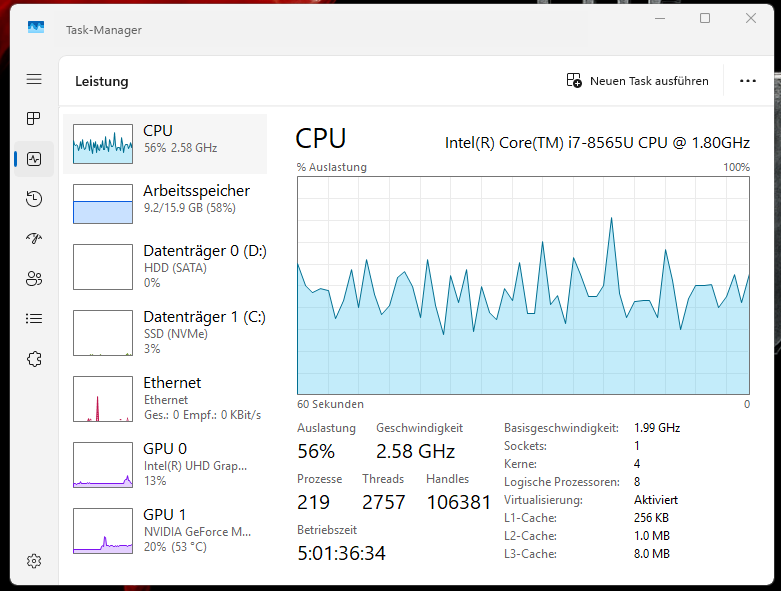Open the App history page icon

(x=34, y=199)
